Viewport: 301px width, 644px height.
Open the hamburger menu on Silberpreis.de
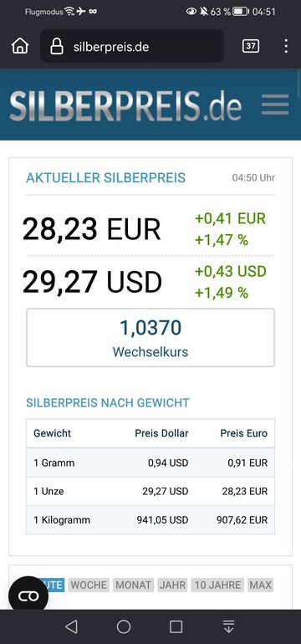coord(275,105)
